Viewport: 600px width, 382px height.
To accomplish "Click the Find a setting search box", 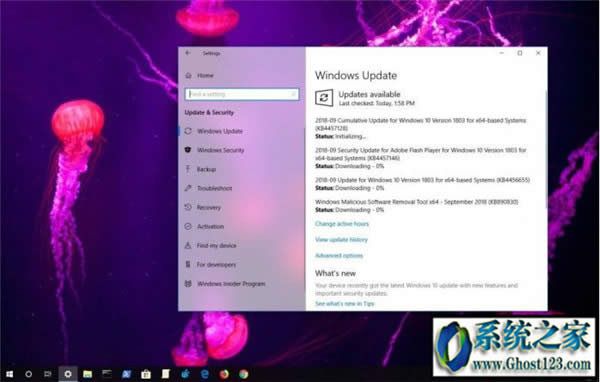I will [x=242, y=94].
